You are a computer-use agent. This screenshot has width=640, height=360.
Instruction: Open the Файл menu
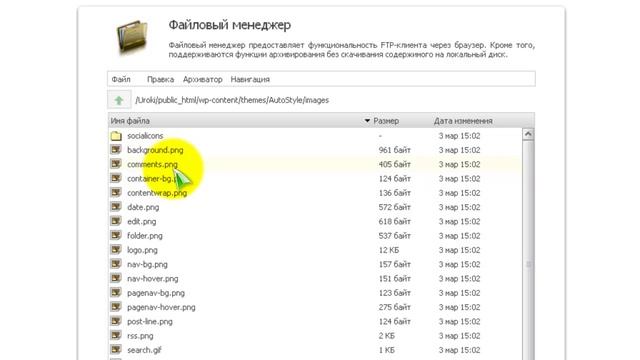coord(121,79)
